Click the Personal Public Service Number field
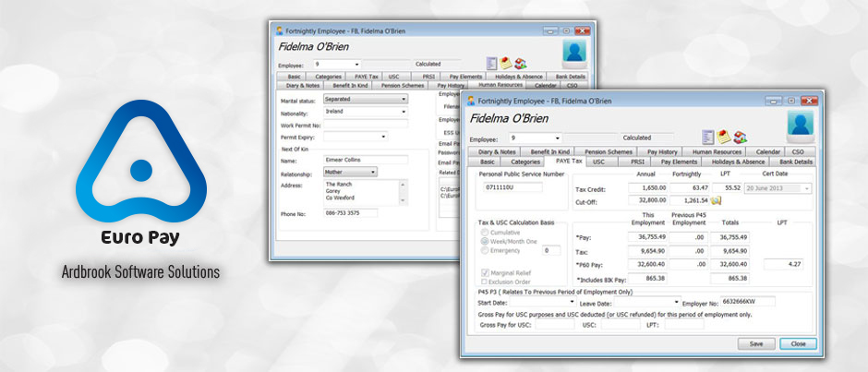 pyautogui.click(x=513, y=187)
